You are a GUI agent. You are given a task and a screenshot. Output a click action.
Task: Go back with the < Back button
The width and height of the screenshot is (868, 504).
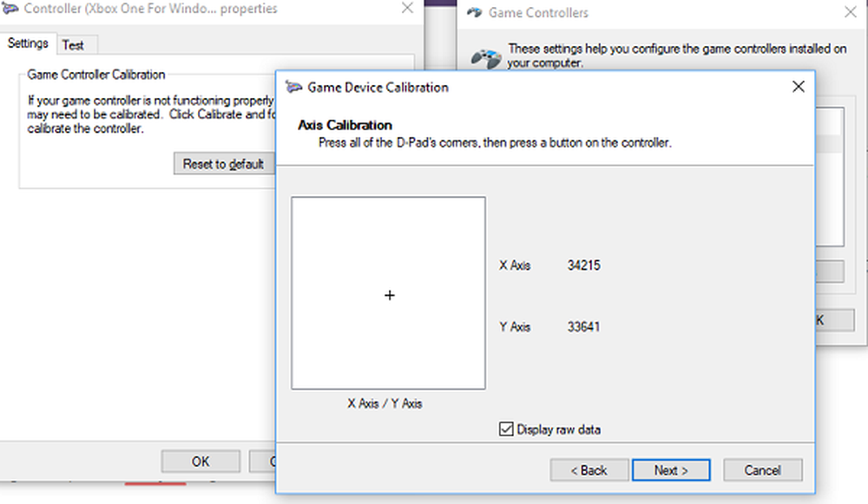(x=589, y=470)
